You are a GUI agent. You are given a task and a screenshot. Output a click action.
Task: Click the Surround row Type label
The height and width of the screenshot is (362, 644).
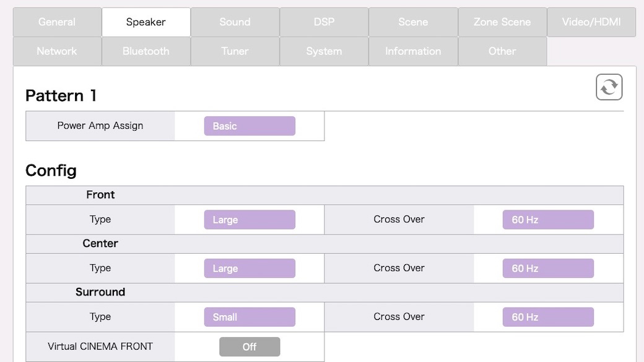[100, 316]
